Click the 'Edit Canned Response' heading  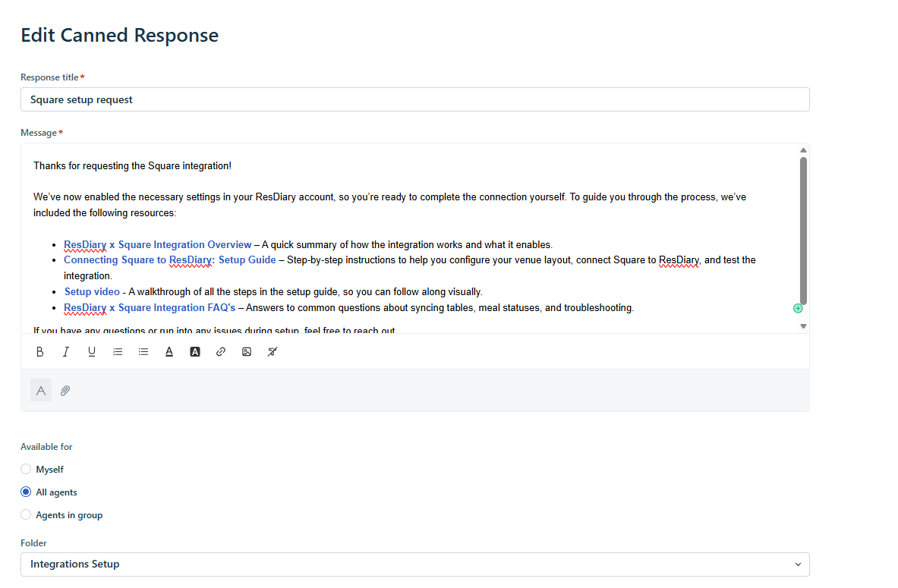(120, 36)
